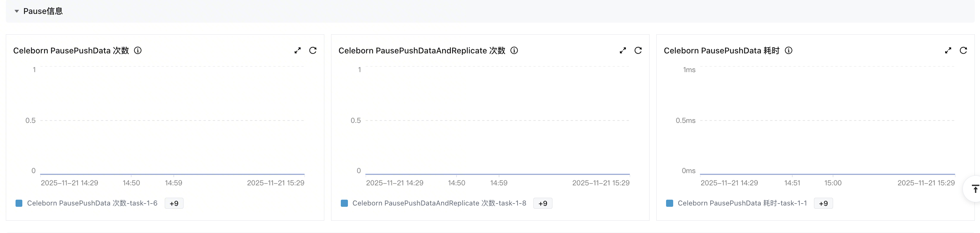Refresh the PausePushDataAndReplicate 次数 chart
The image size is (980, 233).
(x=638, y=50)
